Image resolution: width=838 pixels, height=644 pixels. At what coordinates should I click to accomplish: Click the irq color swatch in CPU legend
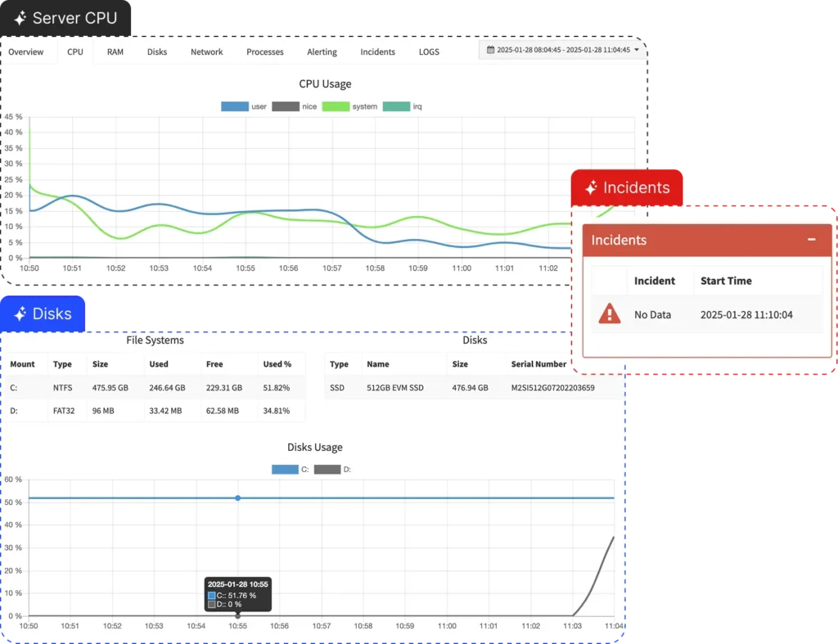[396, 106]
